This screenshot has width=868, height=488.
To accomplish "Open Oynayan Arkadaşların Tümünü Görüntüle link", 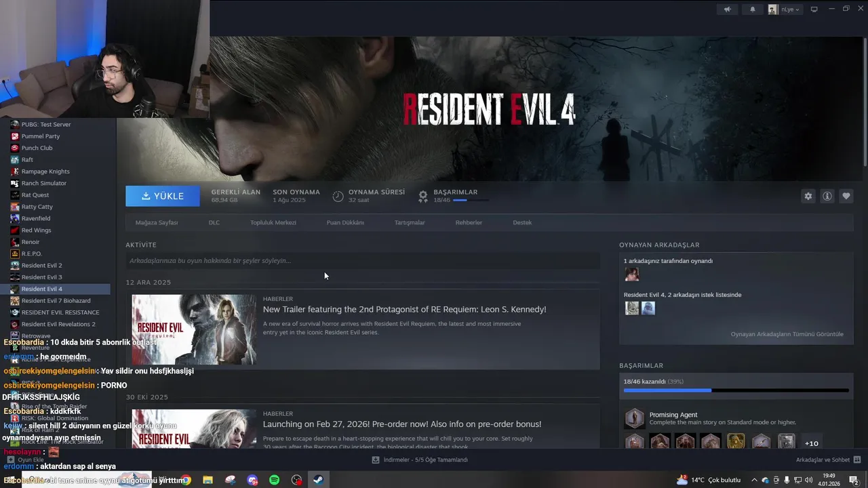I will 787,334.
